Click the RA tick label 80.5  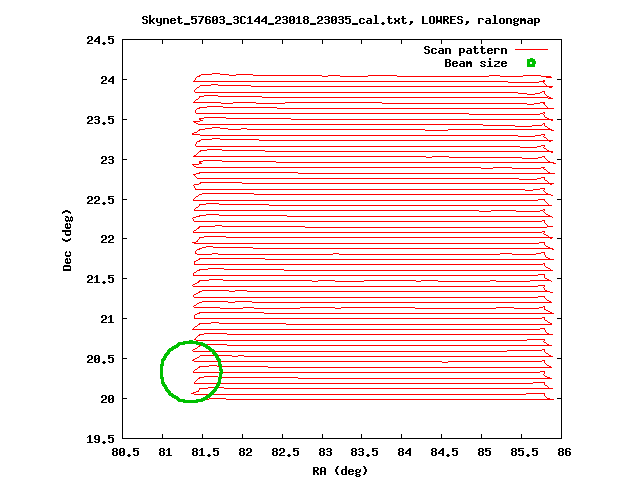click(125, 452)
